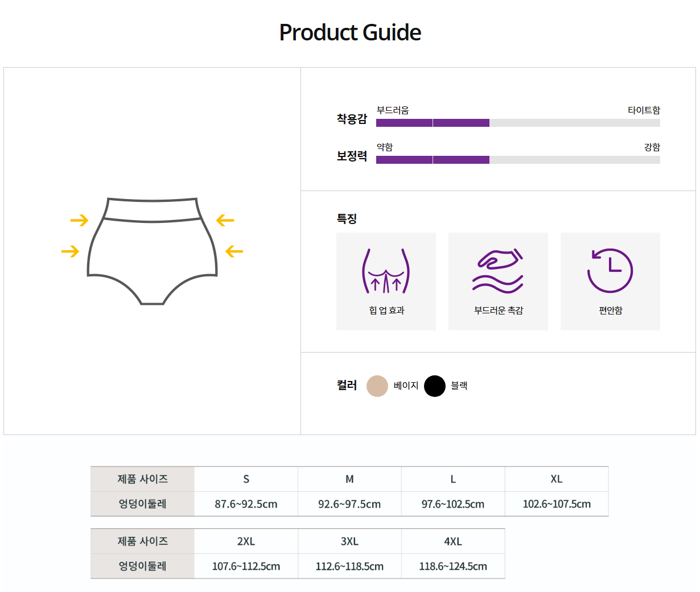Click the 4XL hip measurement 118.6~124.5cm

[x=453, y=566]
